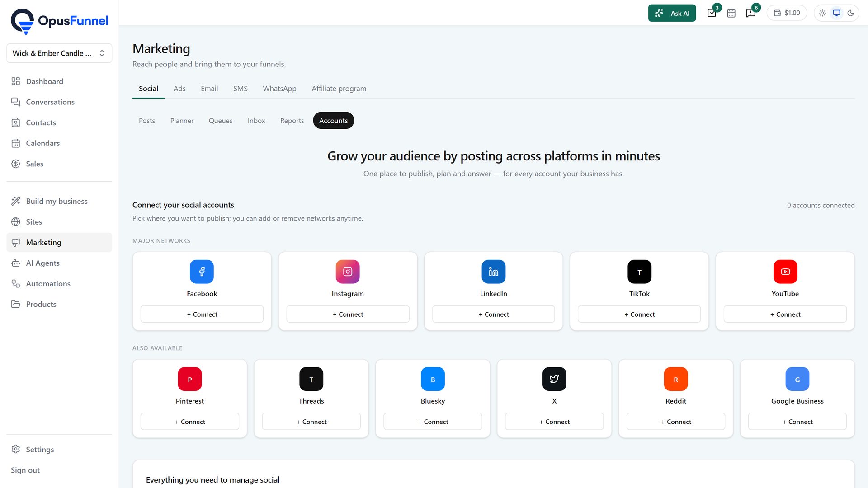Click the Google Business icon

click(797, 379)
